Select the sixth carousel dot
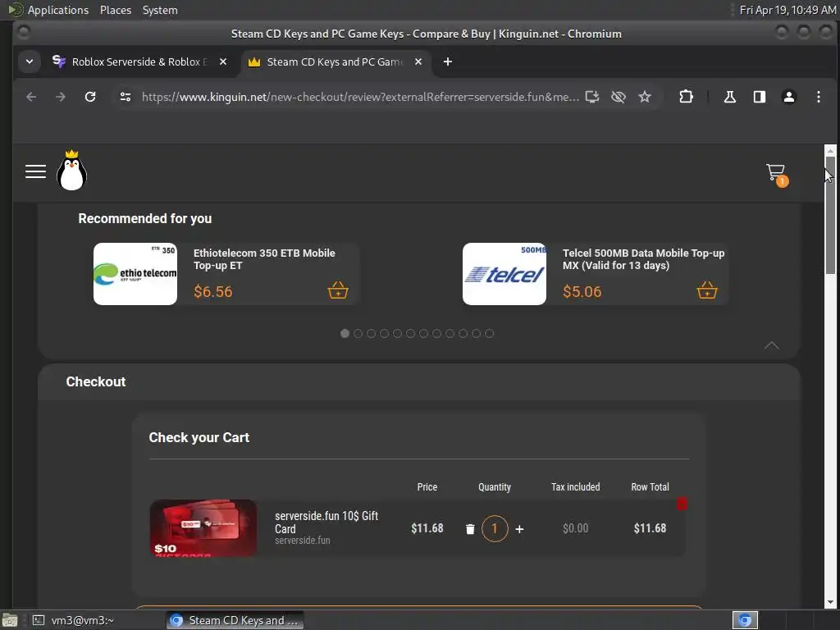Screen dimensions: 840x630 coord(410,333)
